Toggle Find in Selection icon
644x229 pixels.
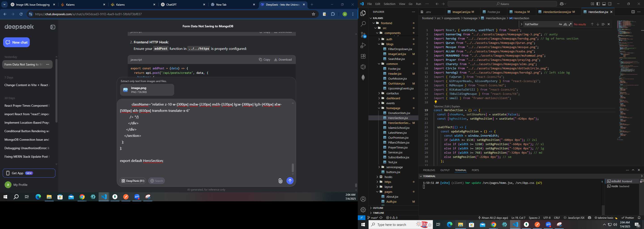(603, 24)
